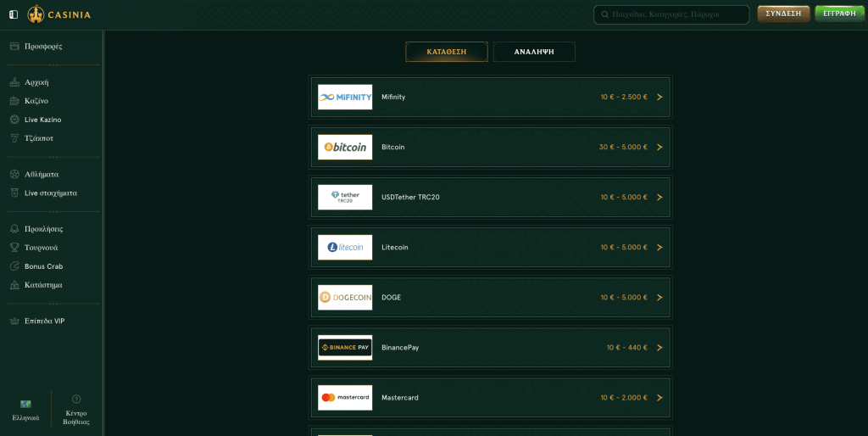868x436 pixels.
Task: Switch to the ΑΝΑΛΗΨΗ tab
Action: [534, 52]
